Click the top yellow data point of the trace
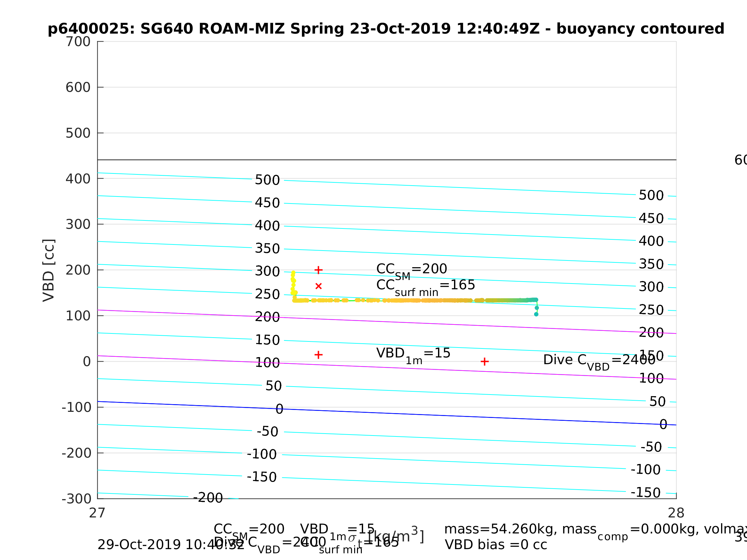This screenshot has width=747, height=560. 293,272
